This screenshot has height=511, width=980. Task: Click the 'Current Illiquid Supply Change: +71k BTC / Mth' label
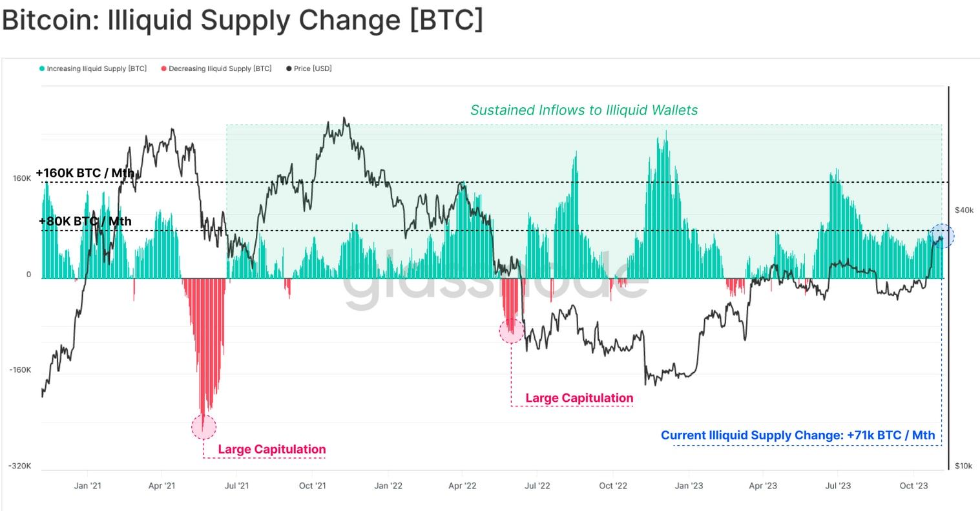[x=798, y=435]
